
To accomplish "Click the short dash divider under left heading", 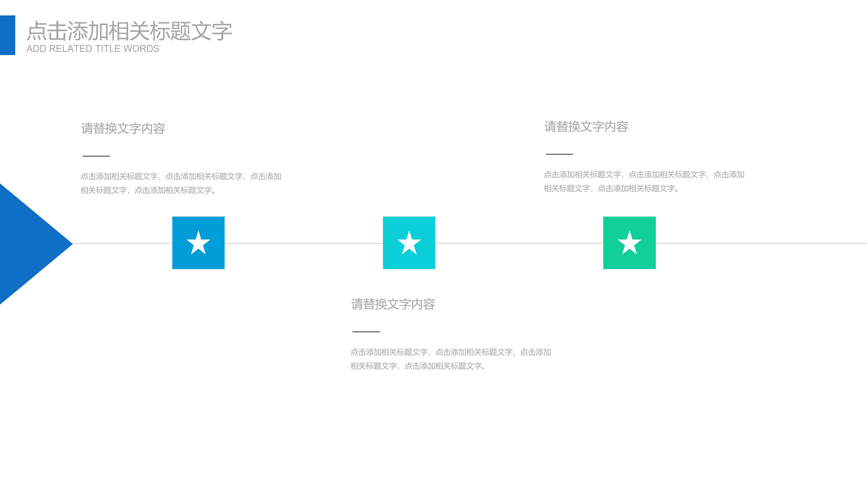I will click(x=96, y=156).
